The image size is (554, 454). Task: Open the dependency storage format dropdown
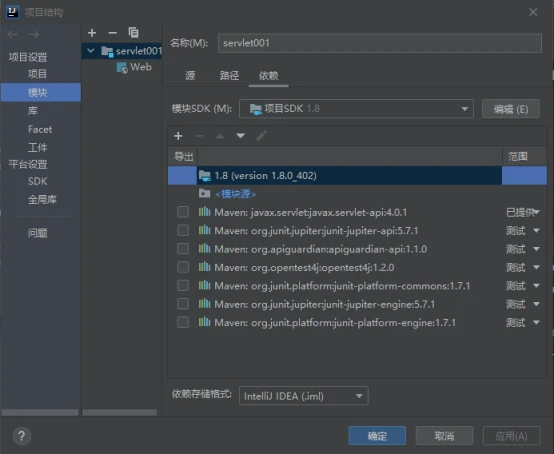[x=303, y=396]
